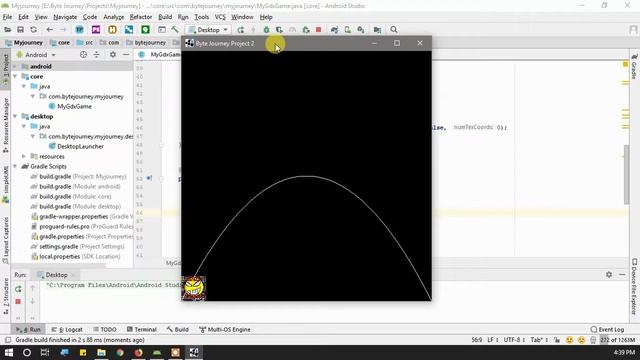Screen dimensions: 640x360
Task: Open the Device File Explorer side panel
Action: click(634, 287)
